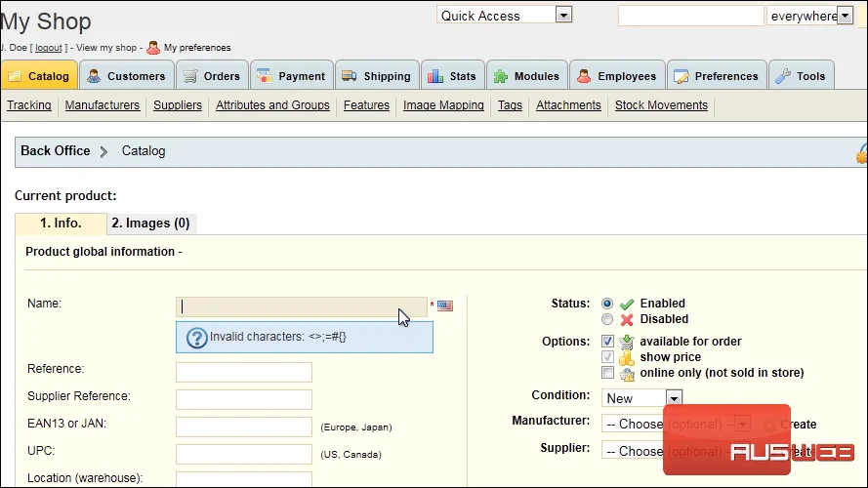Open the Tools main tab
This screenshot has width=868, height=488.
tap(802, 75)
